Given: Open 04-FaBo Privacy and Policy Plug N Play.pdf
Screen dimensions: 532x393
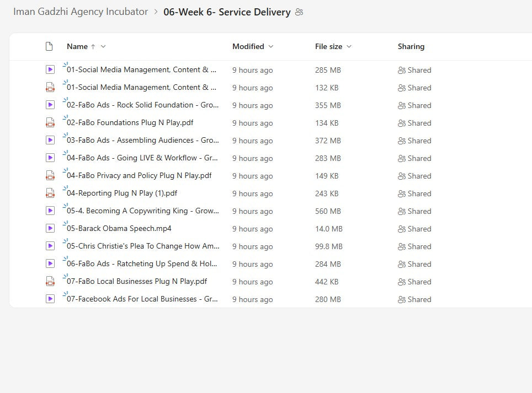Looking at the screenshot, I should coord(139,175).
